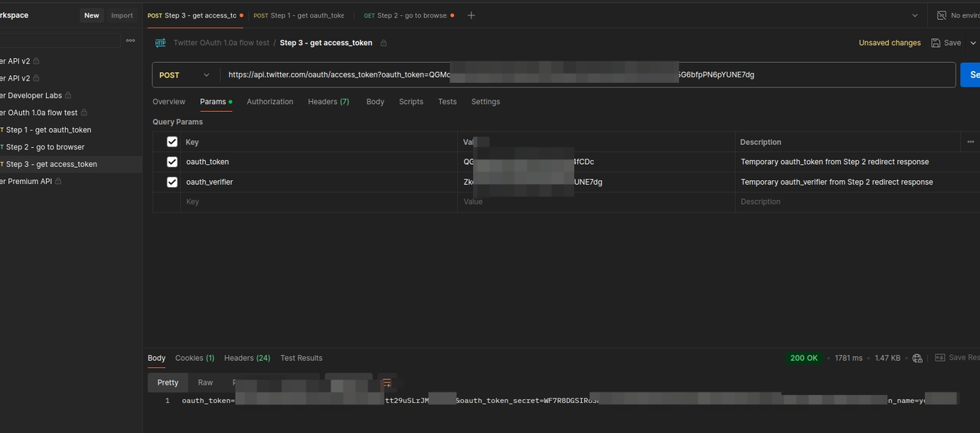The height and width of the screenshot is (433, 980).
Task: Select the Pretty response view
Action: point(168,382)
